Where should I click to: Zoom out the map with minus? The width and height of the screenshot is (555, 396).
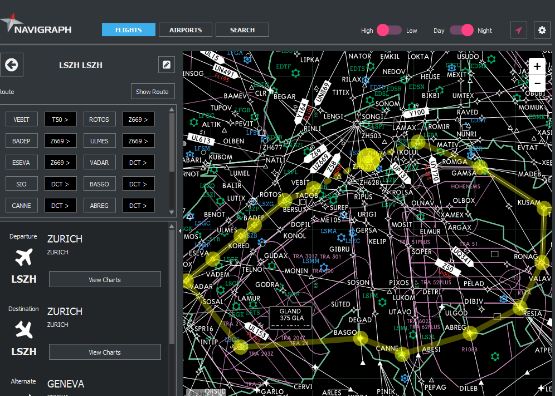point(537,83)
